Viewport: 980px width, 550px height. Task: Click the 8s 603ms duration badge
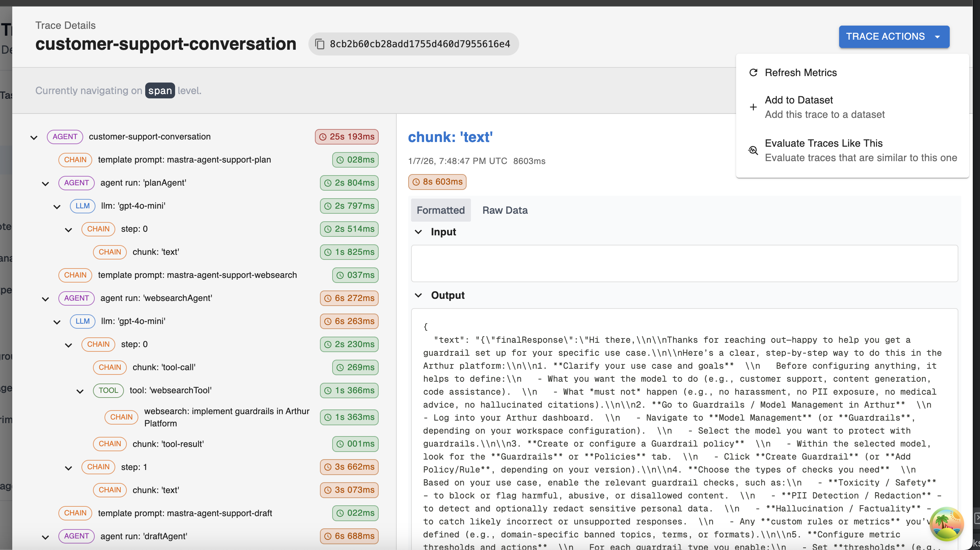[437, 182]
